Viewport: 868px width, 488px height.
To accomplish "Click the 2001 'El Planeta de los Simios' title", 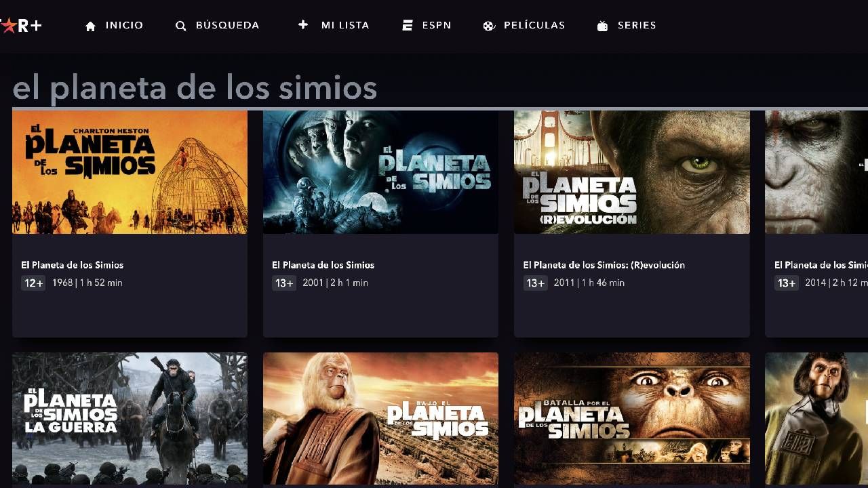I will point(323,265).
